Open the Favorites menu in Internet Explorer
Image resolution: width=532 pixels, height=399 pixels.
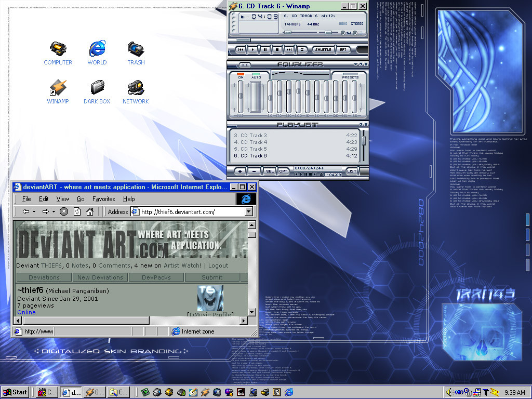click(x=103, y=199)
